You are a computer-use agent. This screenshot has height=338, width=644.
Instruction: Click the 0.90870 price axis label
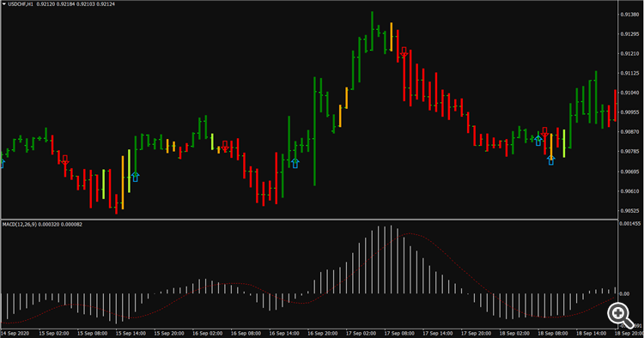(x=629, y=132)
